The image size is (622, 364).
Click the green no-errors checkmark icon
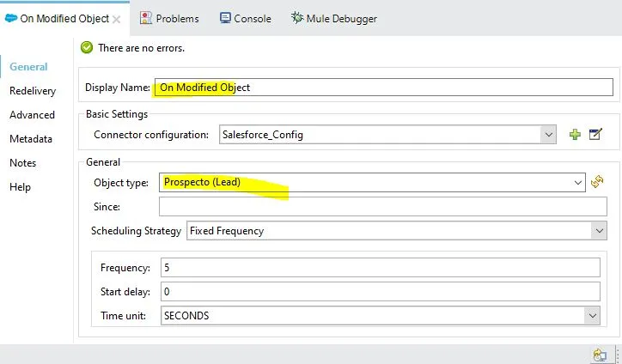click(87, 48)
